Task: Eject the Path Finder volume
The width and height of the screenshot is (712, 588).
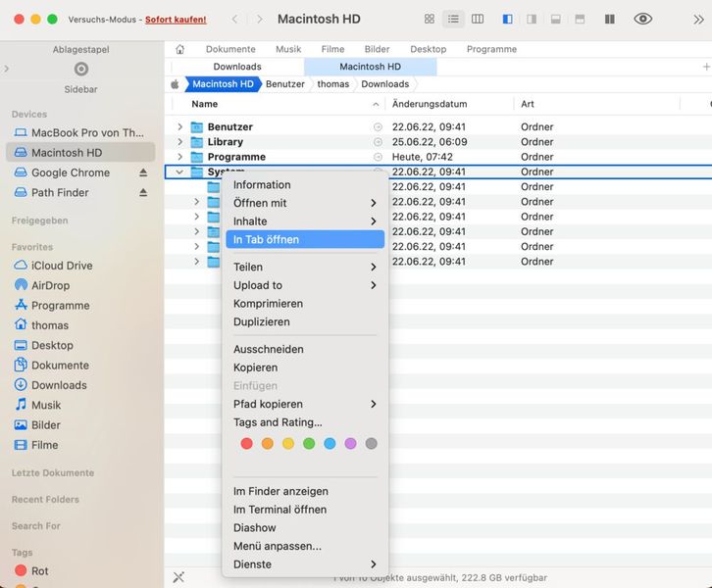Action: (143, 192)
